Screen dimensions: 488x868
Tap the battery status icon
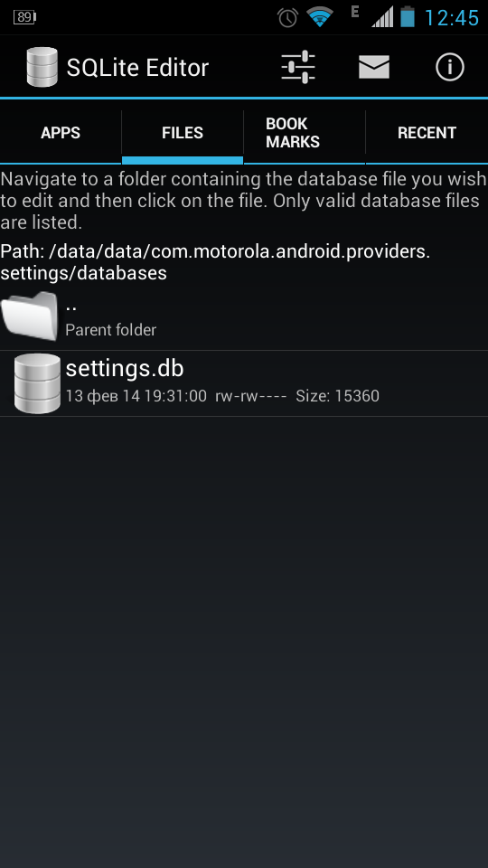(408, 17)
